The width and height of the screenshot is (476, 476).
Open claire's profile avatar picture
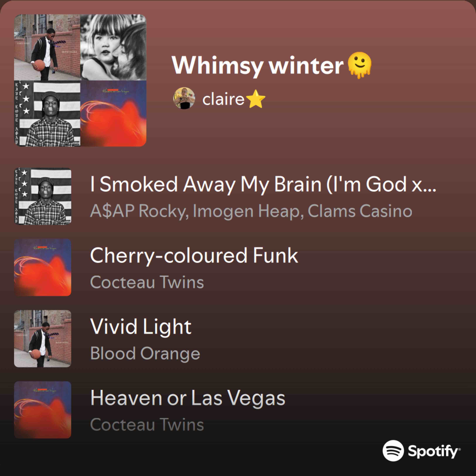(x=184, y=98)
